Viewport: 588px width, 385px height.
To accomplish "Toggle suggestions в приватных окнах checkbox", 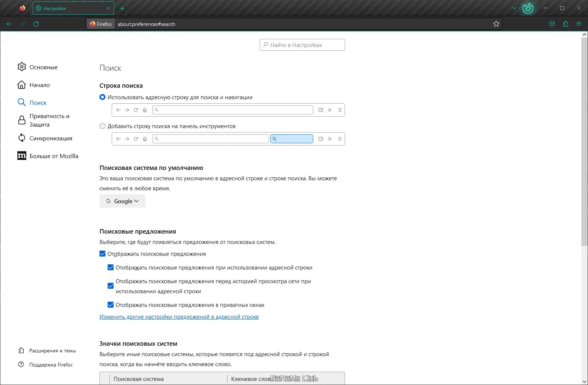I will click(x=110, y=305).
